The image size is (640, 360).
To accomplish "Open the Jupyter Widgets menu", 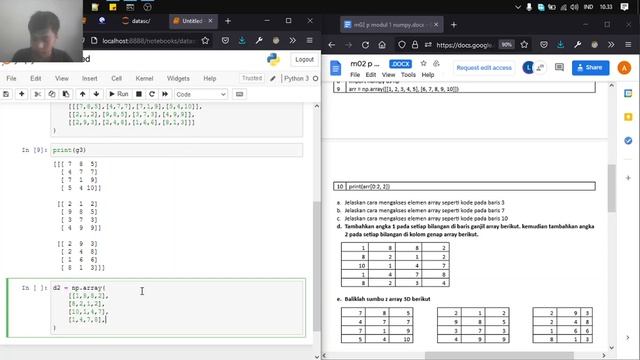I will 178,78.
